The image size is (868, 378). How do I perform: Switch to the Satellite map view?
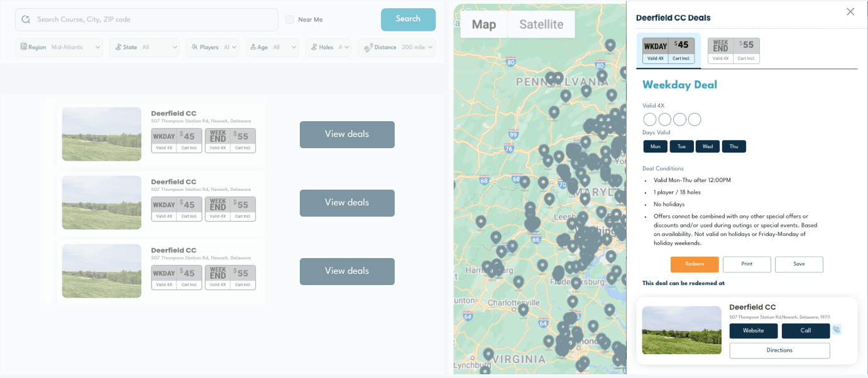(541, 24)
